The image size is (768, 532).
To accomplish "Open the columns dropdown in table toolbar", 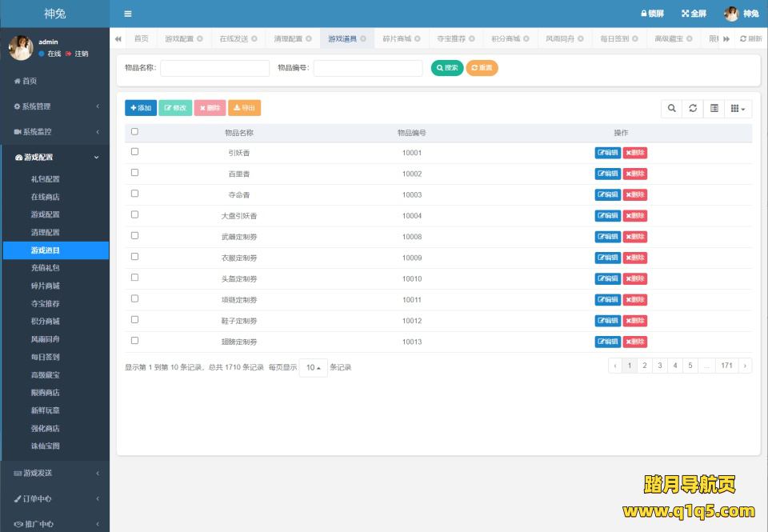I will tap(738, 109).
